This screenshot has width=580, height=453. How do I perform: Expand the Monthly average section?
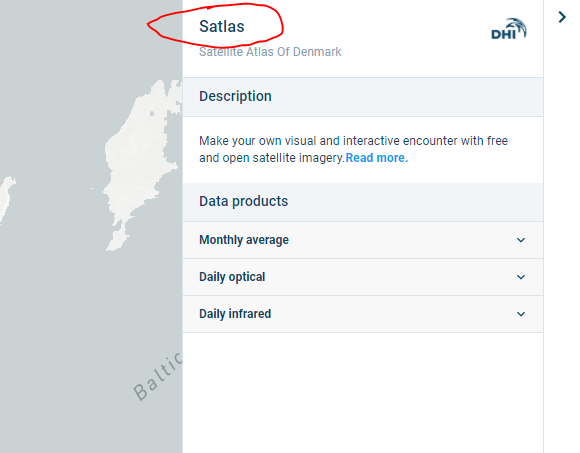coord(362,240)
